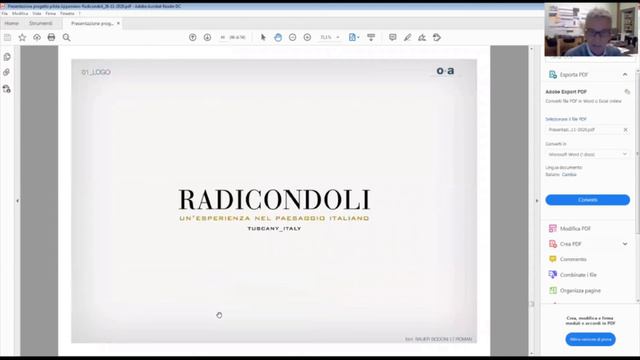Open the Finestra menu

[x=67, y=13]
